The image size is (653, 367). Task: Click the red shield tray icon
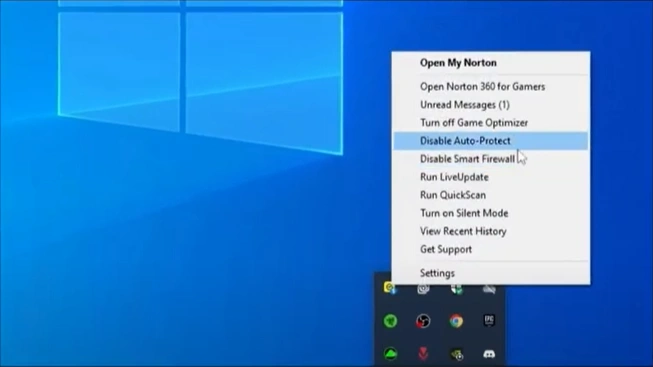click(x=423, y=354)
